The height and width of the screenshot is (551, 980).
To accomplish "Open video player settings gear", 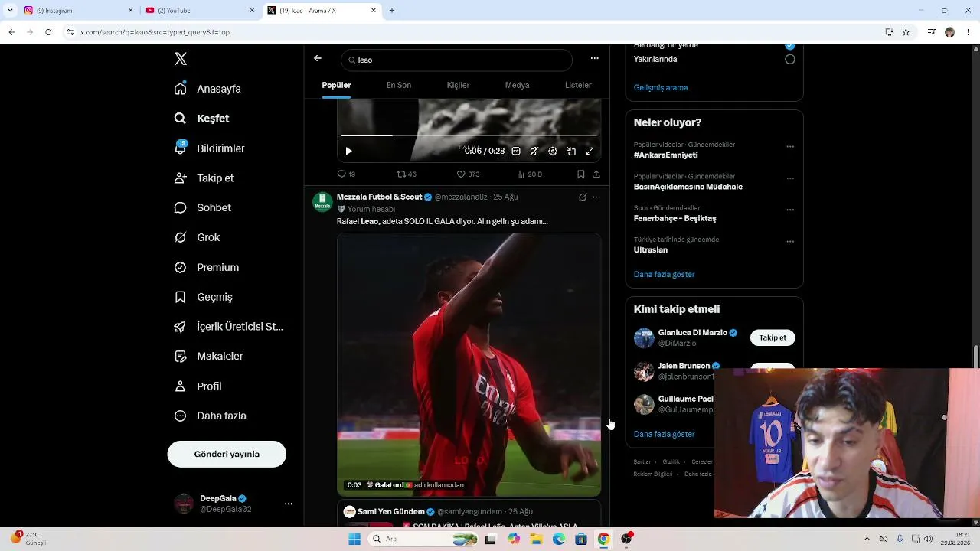I will tap(553, 152).
